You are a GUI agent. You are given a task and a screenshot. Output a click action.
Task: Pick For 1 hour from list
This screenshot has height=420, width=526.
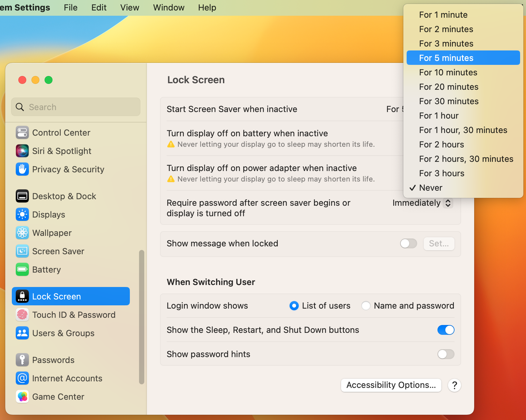point(439,116)
